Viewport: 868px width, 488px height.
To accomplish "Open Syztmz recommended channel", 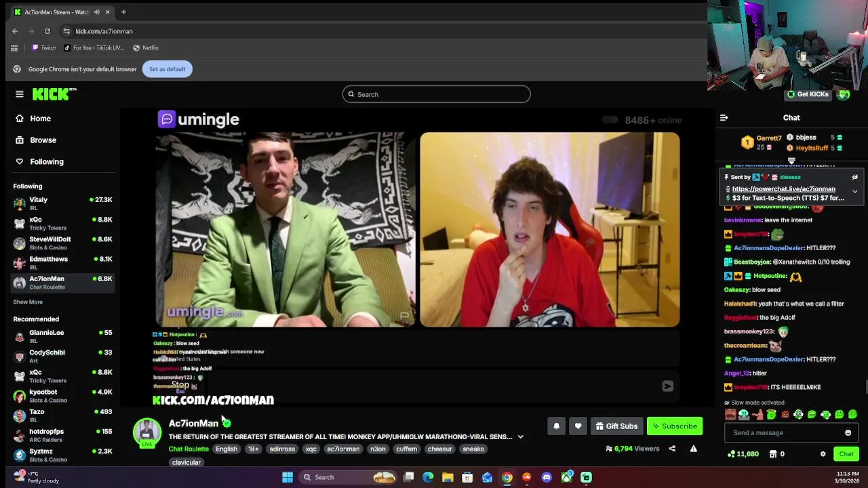I will [63, 454].
